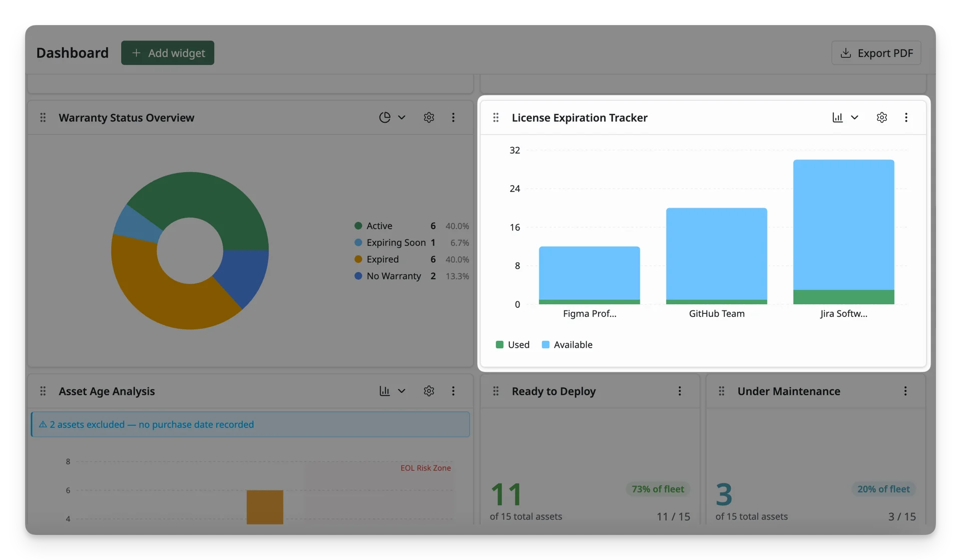Open settings gear for License Expiration Tracker

pyautogui.click(x=881, y=117)
